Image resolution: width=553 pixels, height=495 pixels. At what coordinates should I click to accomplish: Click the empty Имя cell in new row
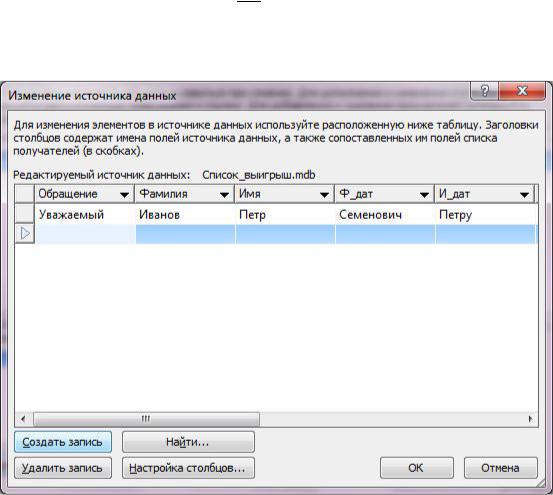click(x=285, y=234)
